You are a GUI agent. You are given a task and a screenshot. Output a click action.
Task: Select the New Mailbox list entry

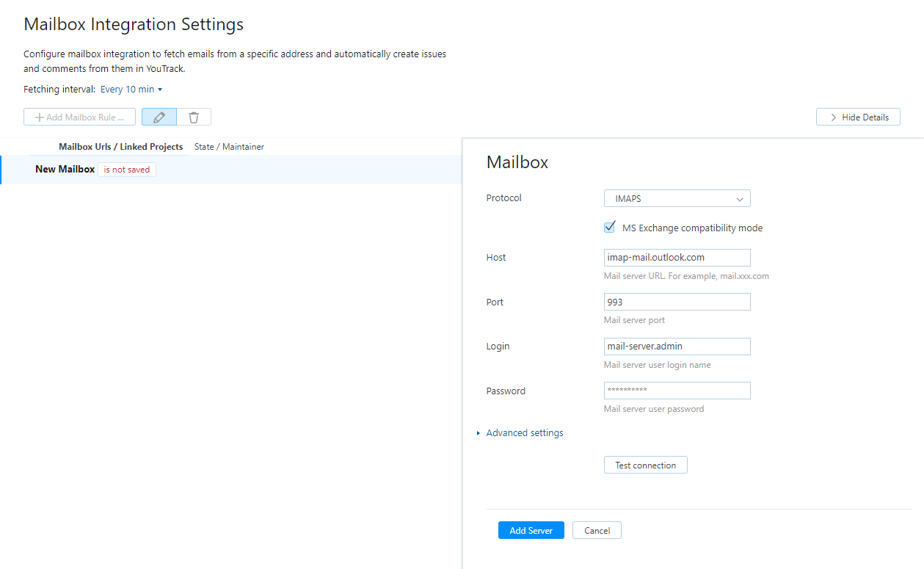[x=65, y=169]
